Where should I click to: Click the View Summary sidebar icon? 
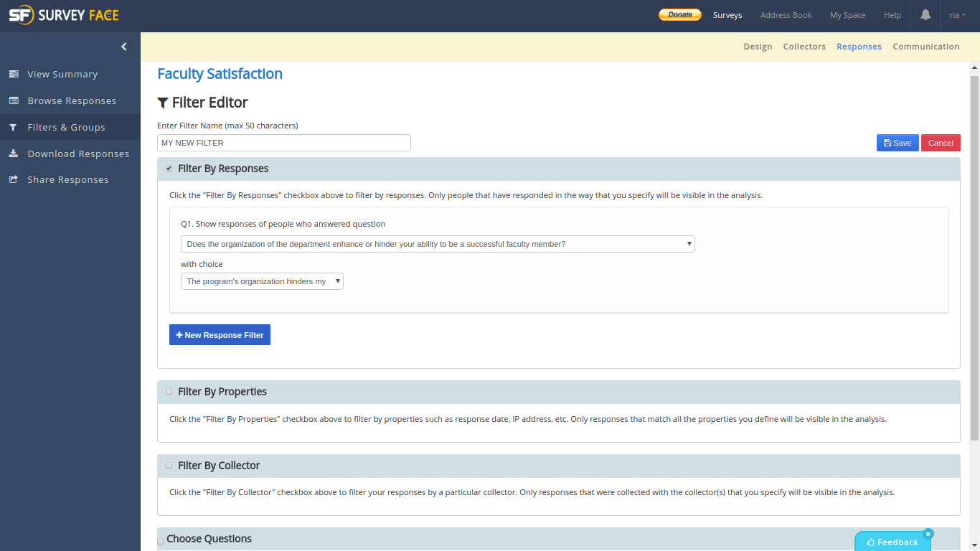pos(14,74)
